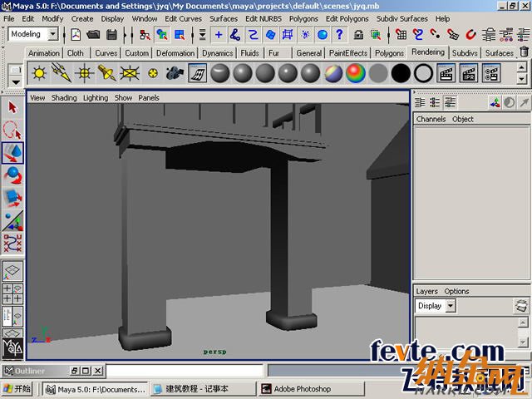Click the trash can icon on shelf
Screen dimensions: 532x399
pyautogui.click(x=524, y=52)
